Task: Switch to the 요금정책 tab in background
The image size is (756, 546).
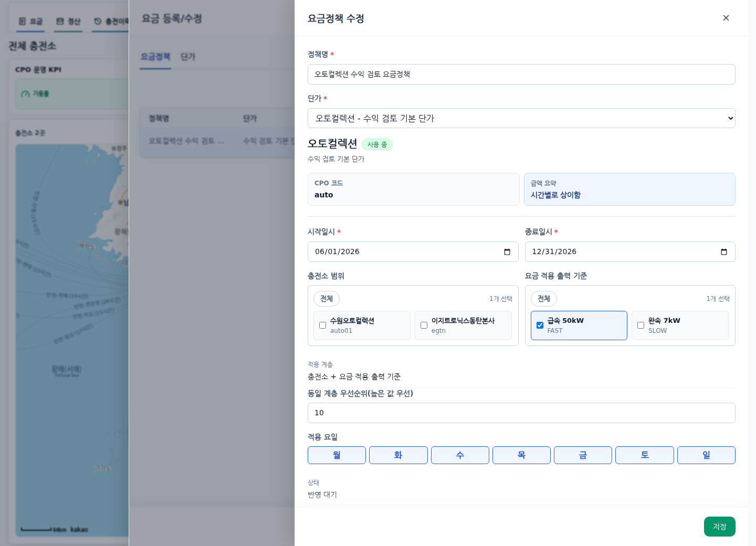Action: (x=155, y=57)
